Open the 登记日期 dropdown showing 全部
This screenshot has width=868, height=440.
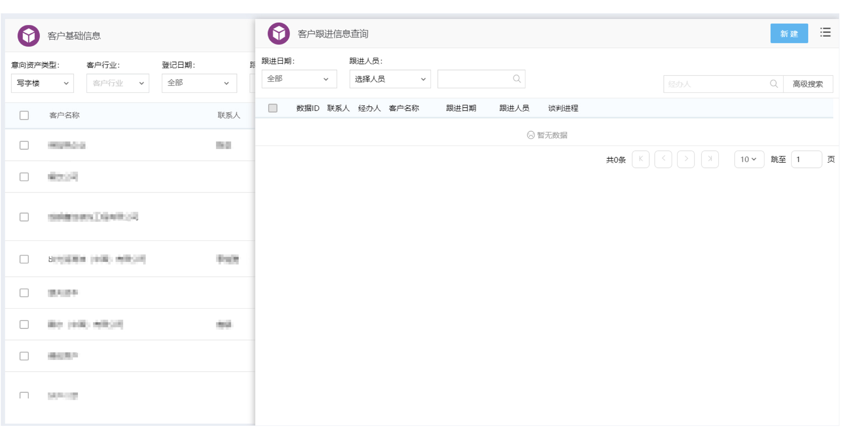(199, 83)
